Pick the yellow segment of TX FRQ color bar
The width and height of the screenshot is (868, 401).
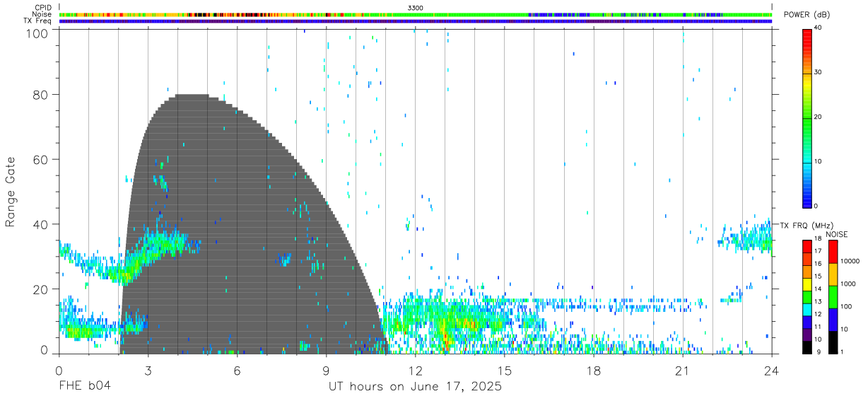(807, 284)
